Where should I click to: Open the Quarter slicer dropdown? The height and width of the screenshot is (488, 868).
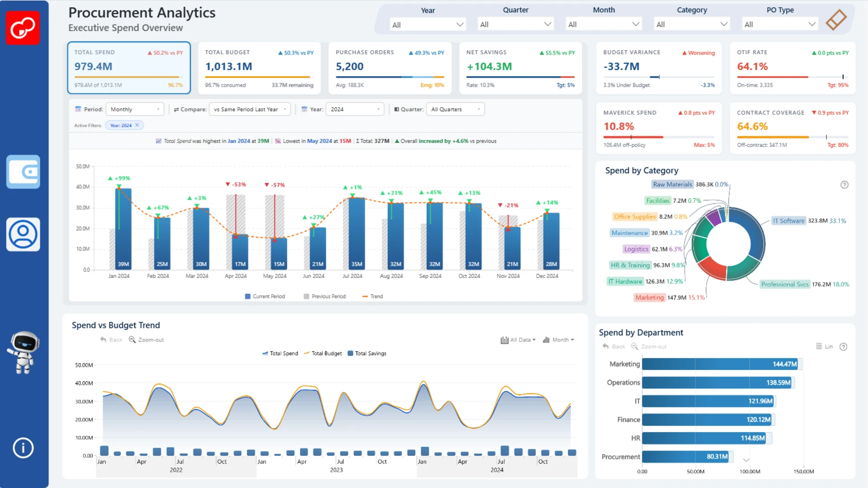coord(515,24)
